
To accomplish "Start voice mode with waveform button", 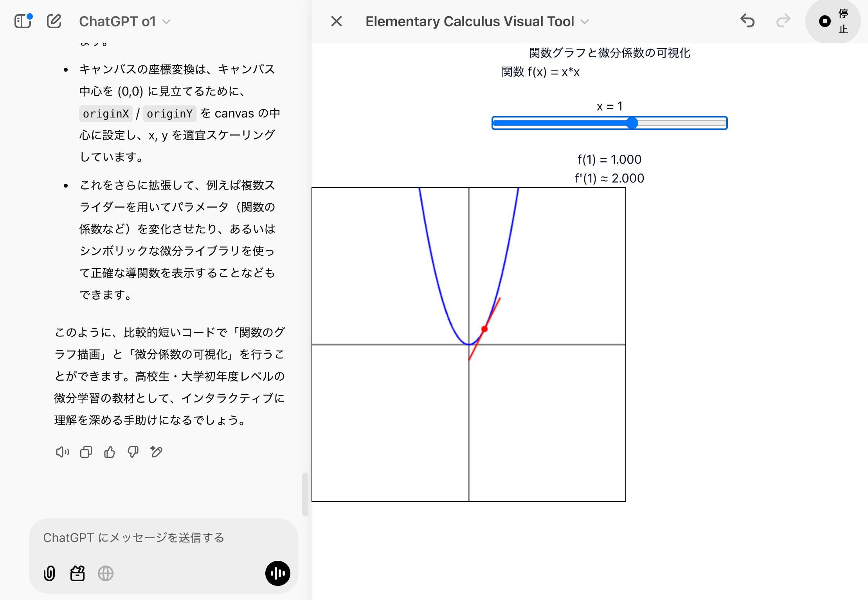I will pyautogui.click(x=277, y=573).
